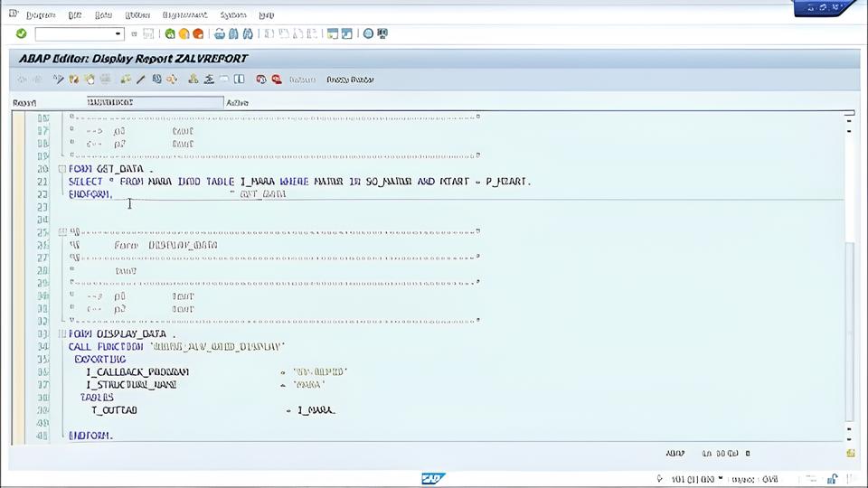Click the Create Shortcut icon
Screen dimensions: 868x488
(346, 33)
